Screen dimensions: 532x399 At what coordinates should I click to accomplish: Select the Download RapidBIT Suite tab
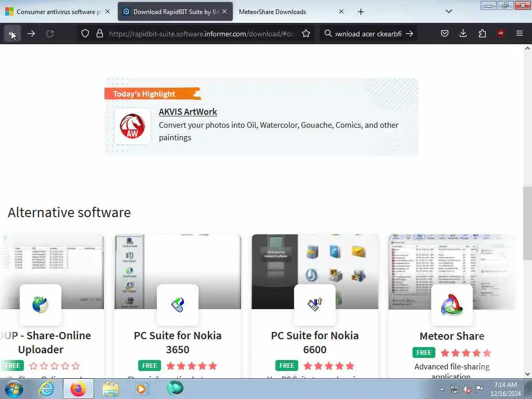click(176, 12)
